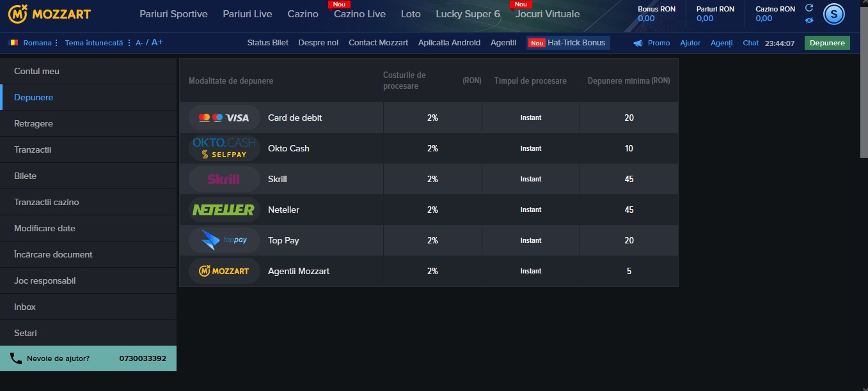The image size is (868, 391).
Task: Click the Depunere minima column header
Action: pos(629,81)
